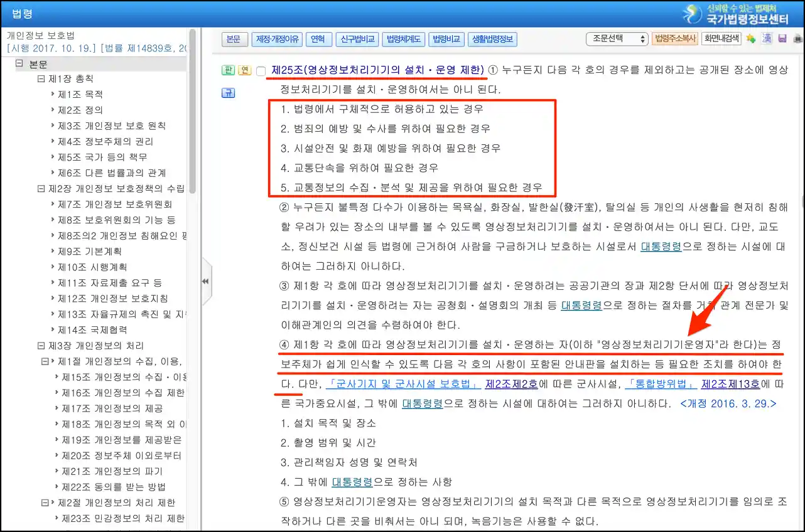Select 제8조의2 개인정보 침해요인 in tree

[x=122, y=235]
